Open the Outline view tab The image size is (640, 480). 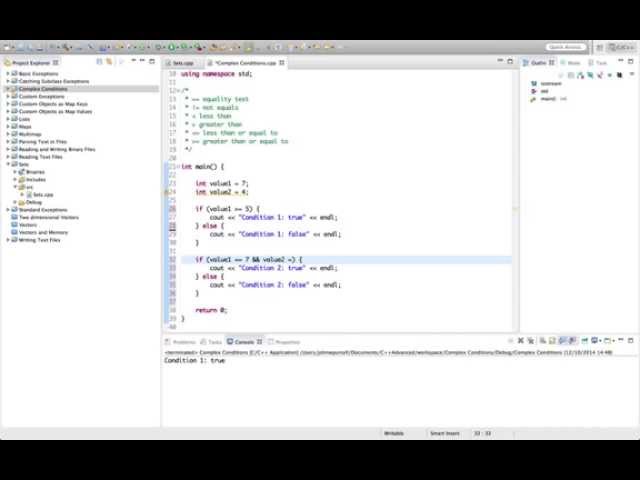(539, 62)
